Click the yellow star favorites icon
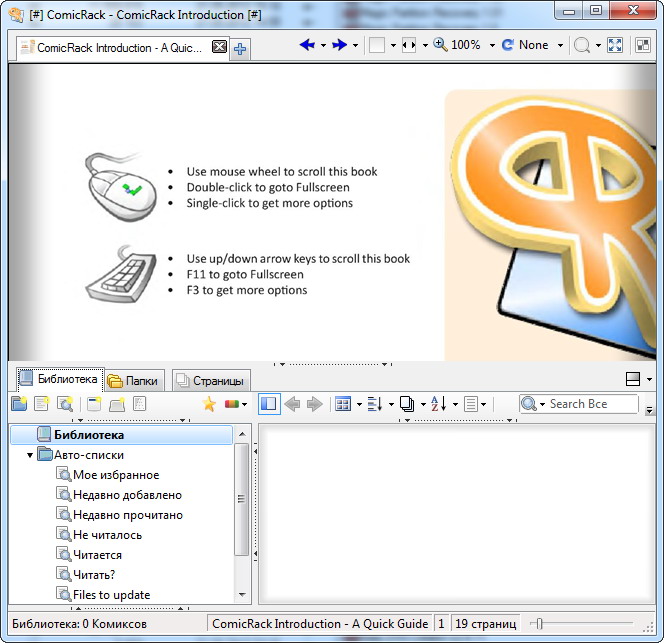The image size is (664, 643). click(209, 404)
